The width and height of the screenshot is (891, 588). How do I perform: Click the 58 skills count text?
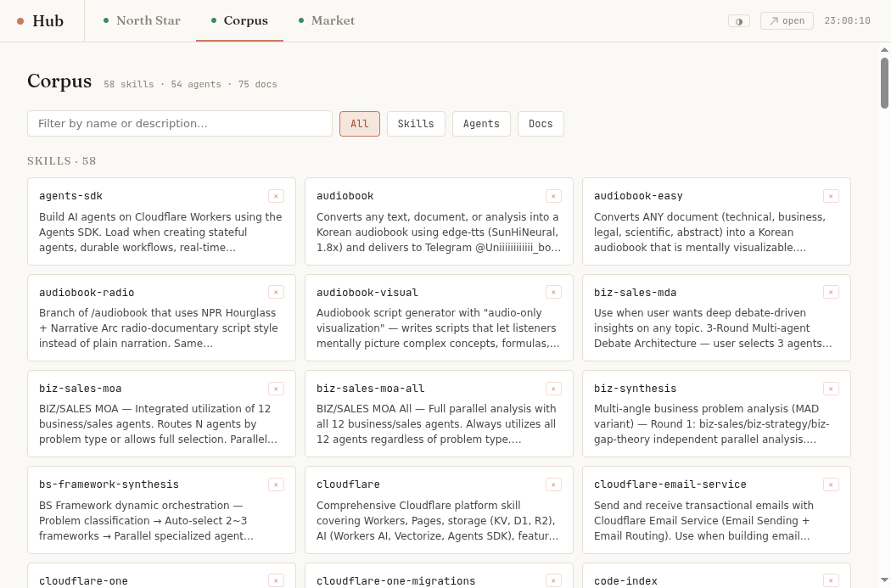click(128, 84)
